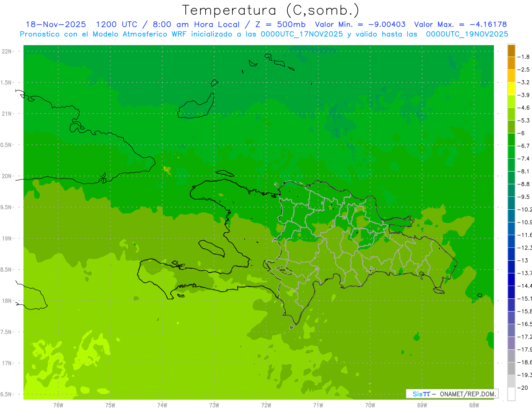Image resolution: width=532 pixels, height=411 pixels.
Task: Click the '76W' longitude label
Action: pyautogui.click(x=58, y=405)
